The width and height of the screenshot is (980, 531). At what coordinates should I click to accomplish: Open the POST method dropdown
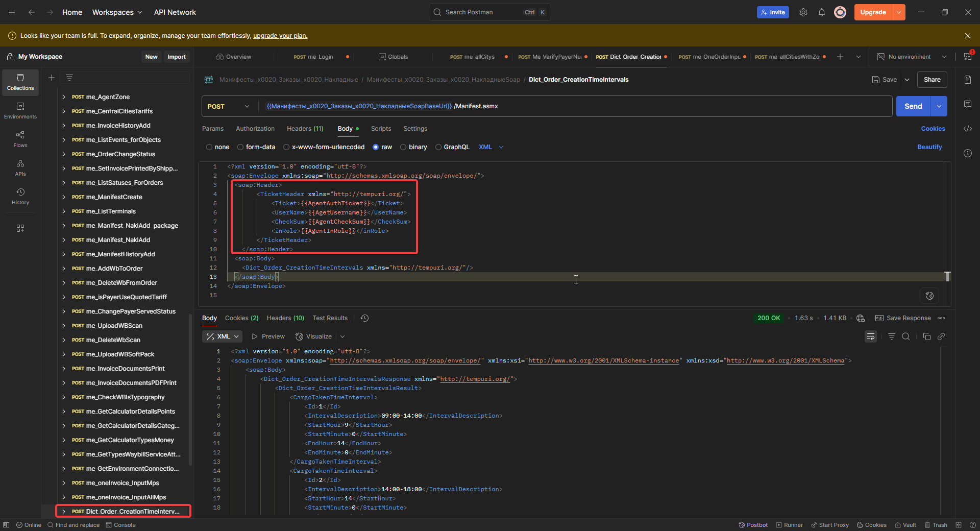point(229,106)
